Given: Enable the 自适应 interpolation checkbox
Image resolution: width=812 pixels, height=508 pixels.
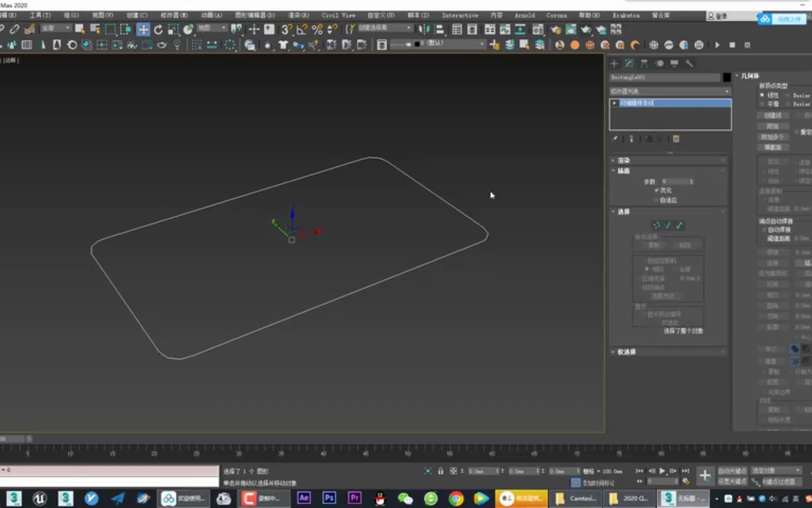Looking at the screenshot, I should coord(657,199).
